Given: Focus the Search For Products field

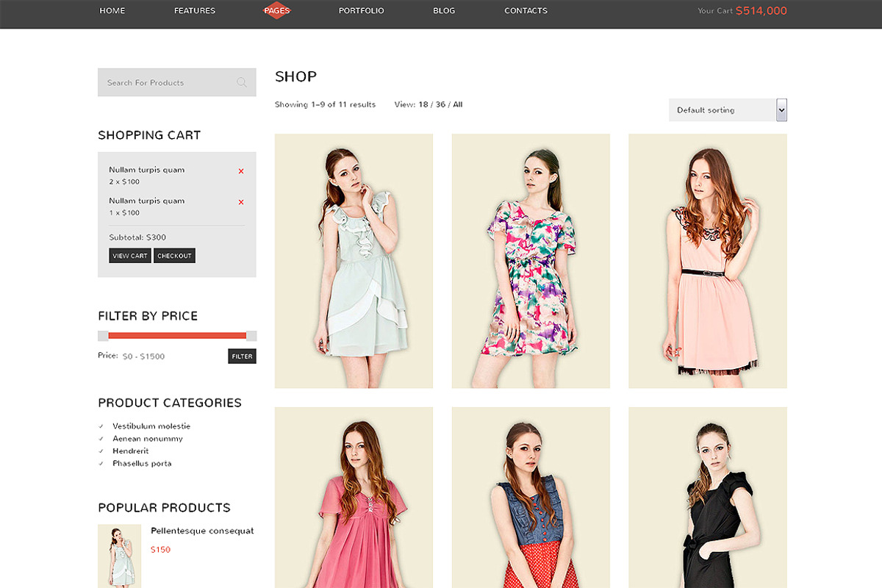Looking at the screenshot, I should (x=177, y=82).
